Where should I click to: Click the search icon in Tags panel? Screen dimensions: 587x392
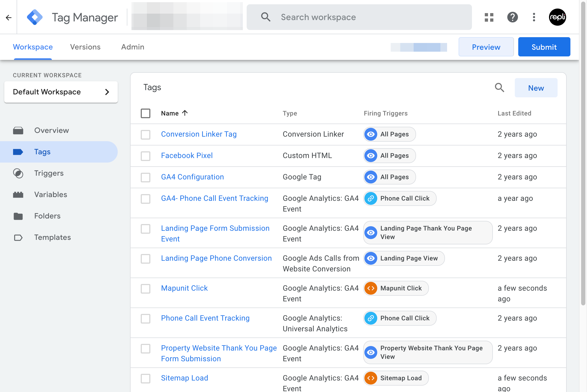tap(499, 87)
